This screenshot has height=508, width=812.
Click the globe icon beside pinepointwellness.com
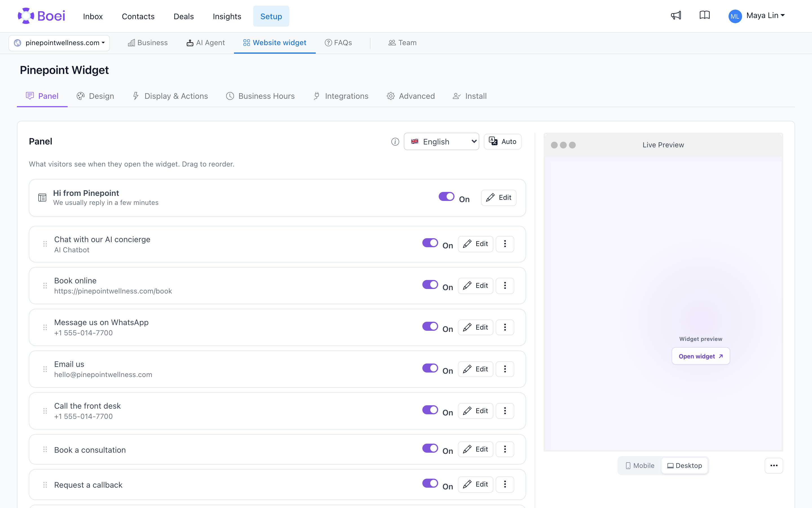[17, 43]
